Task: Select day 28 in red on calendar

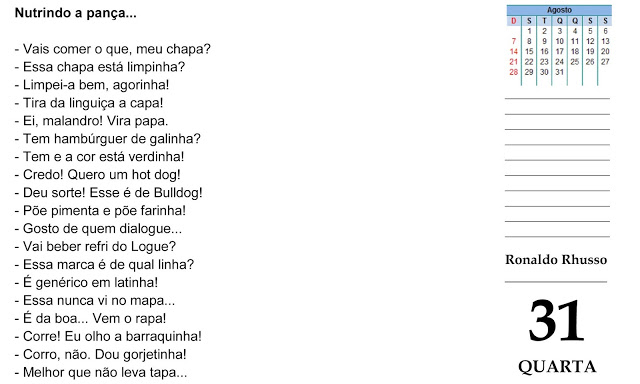Action: [x=513, y=72]
